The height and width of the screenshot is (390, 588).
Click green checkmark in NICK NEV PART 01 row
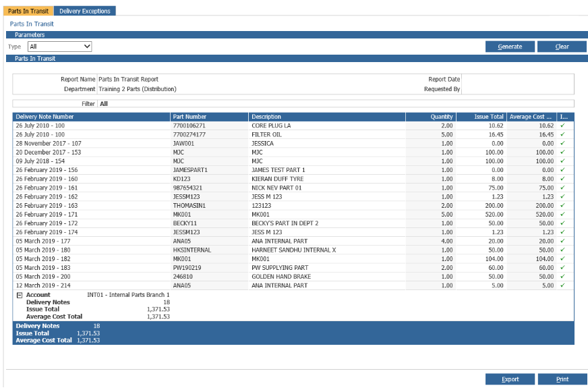pos(562,188)
